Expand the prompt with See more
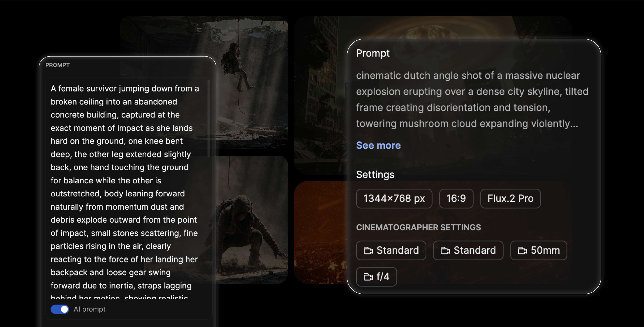Image resolution: width=644 pixels, height=327 pixels. (x=378, y=145)
